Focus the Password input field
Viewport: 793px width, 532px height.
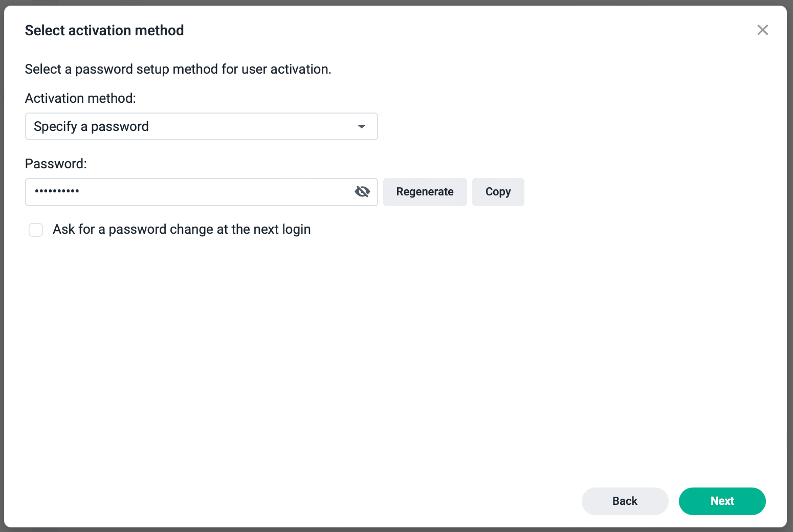point(202,192)
